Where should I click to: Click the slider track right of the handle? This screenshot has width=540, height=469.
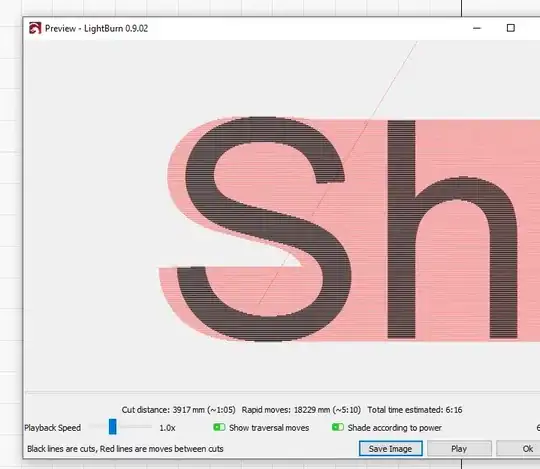coord(134,427)
